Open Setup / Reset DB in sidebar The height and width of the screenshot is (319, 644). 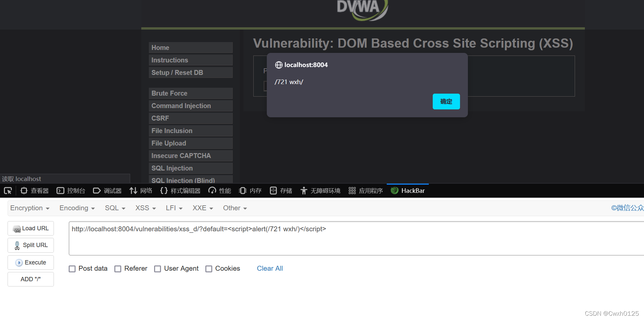(x=191, y=73)
